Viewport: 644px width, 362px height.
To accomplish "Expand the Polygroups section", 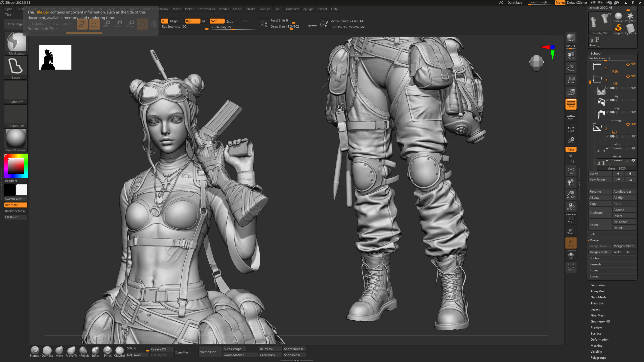I will tap(598, 357).
